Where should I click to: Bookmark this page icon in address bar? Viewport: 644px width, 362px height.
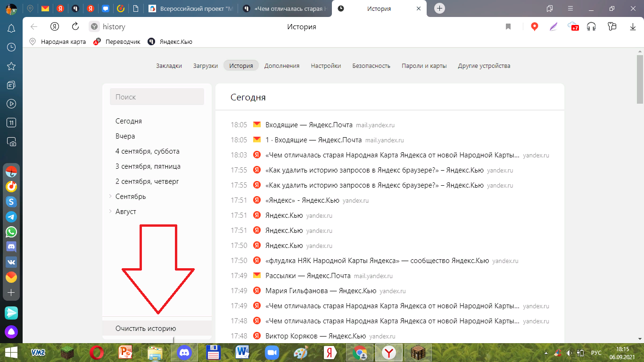pos(508,27)
